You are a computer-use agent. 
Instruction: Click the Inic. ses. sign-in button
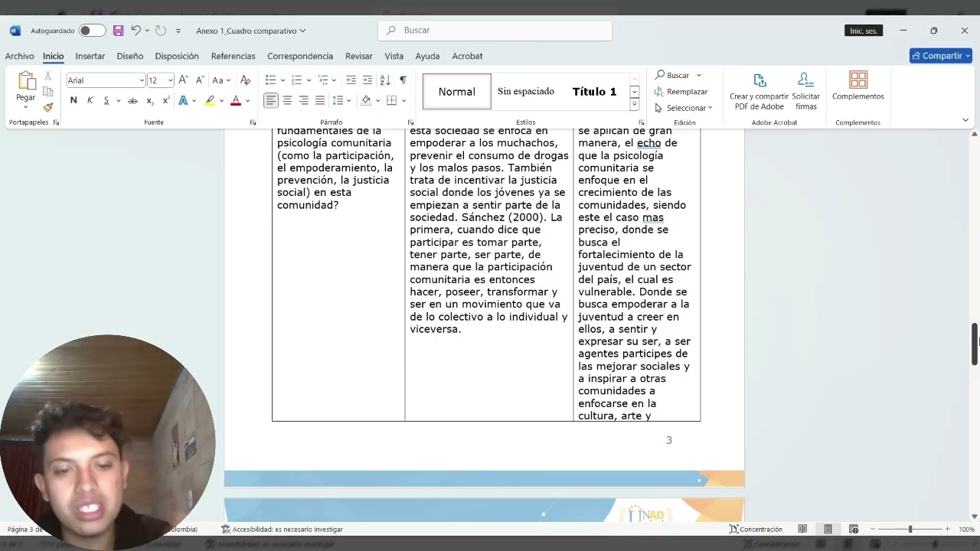tap(864, 31)
